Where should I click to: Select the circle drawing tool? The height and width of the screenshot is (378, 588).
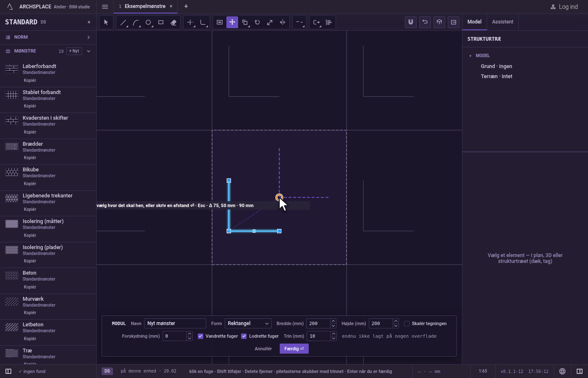coord(148,22)
